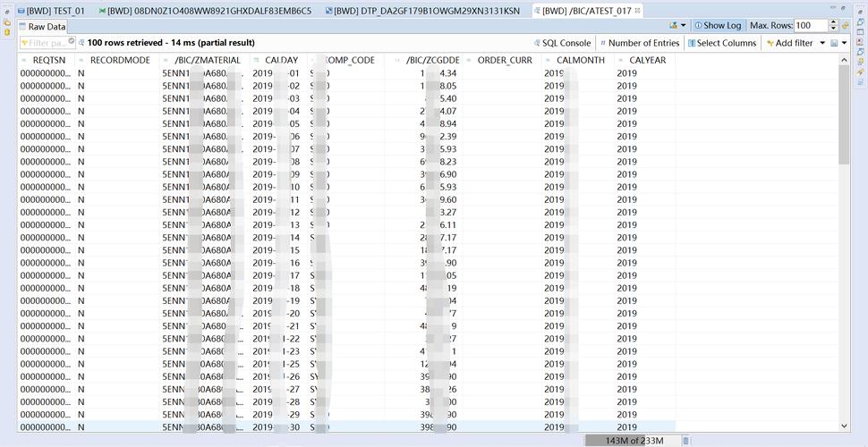Decrease Max. Rows with the down stepper
868x447 pixels.
(x=834, y=29)
